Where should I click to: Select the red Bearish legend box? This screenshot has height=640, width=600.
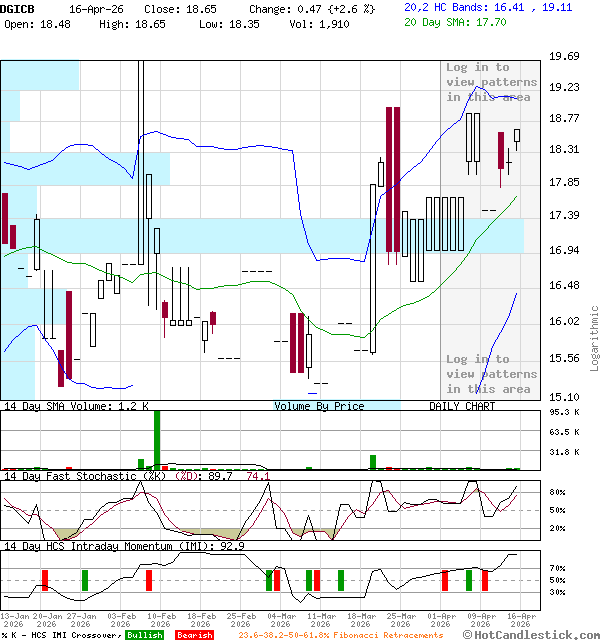coord(194,635)
